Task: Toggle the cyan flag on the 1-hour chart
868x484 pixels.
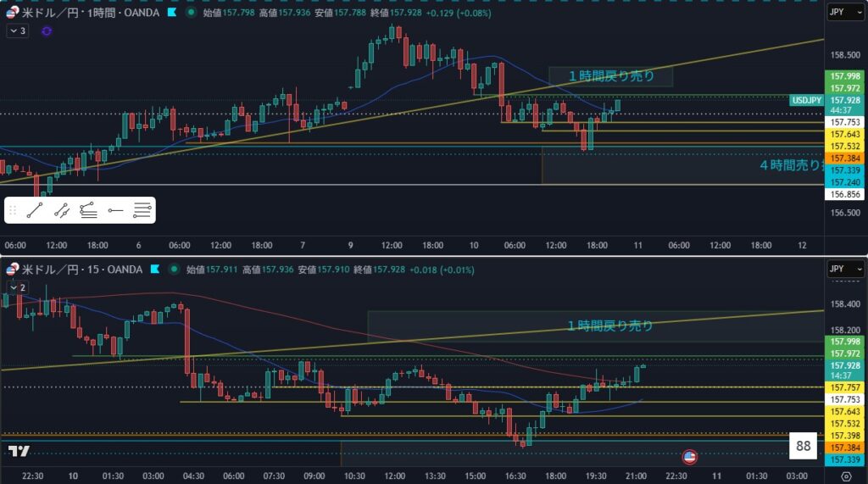Action: (x=172, y=13)
